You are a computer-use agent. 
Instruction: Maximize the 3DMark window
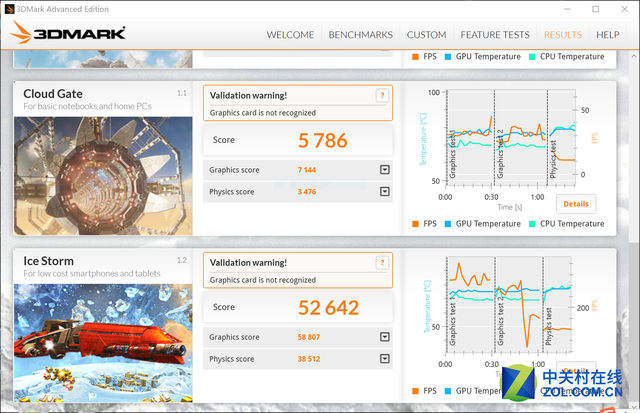(x=596, y=9)
